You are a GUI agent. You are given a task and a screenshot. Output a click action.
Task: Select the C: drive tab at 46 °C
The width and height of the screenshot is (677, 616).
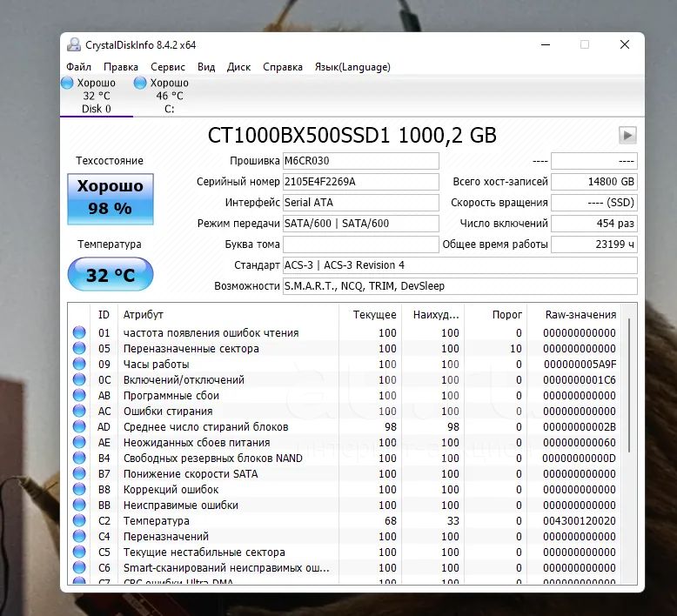tap(169, 96)
